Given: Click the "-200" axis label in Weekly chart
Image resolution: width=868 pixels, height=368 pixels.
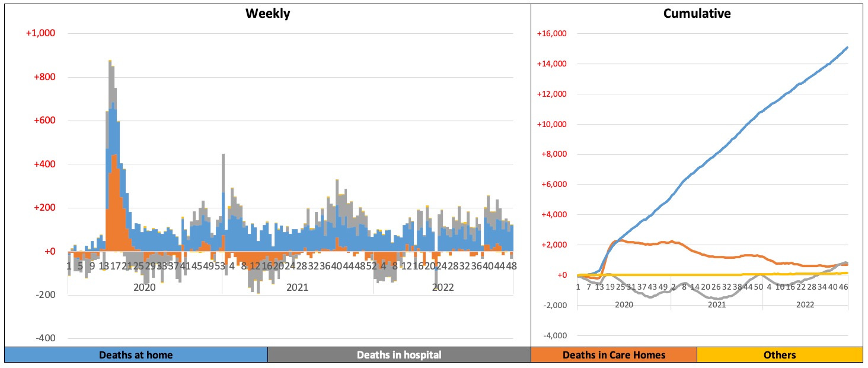Looking at the screenshot, I should click(x=46, y=295).
